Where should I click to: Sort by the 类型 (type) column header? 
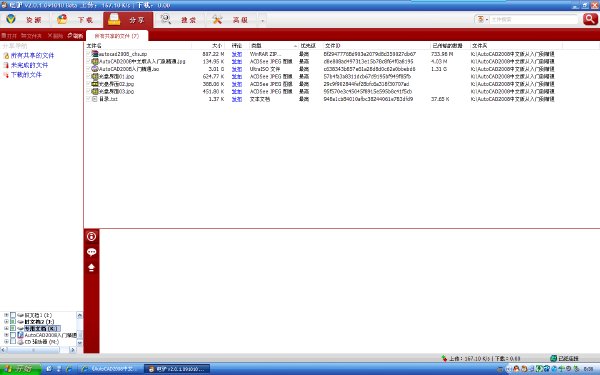[273, 46]
